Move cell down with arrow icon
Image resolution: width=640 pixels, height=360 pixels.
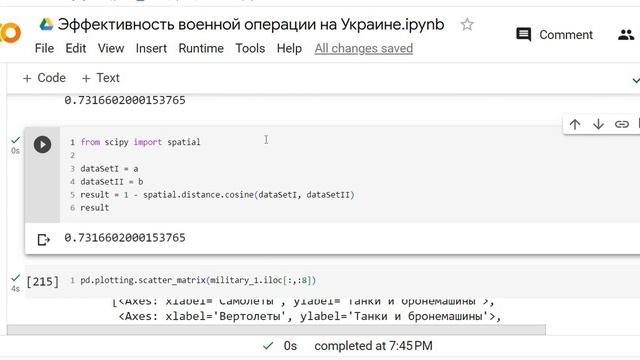pos(598,124)
